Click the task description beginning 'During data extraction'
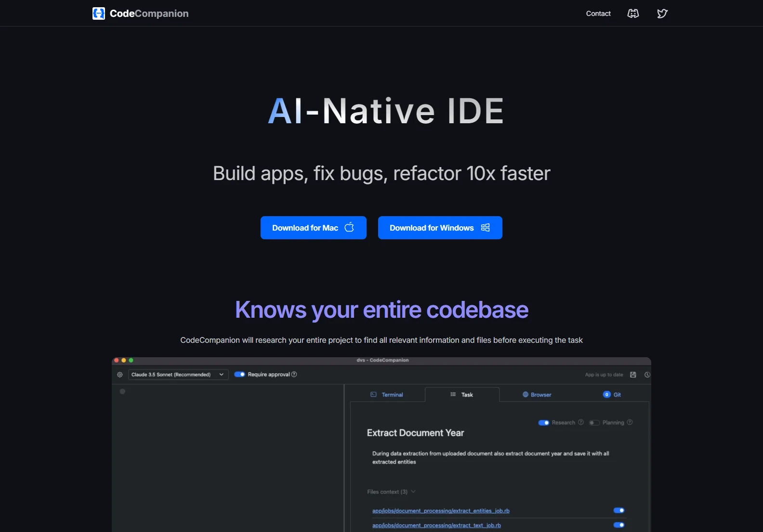The height and width of the screenshot is (532, 763). click(x=490, y=457)
